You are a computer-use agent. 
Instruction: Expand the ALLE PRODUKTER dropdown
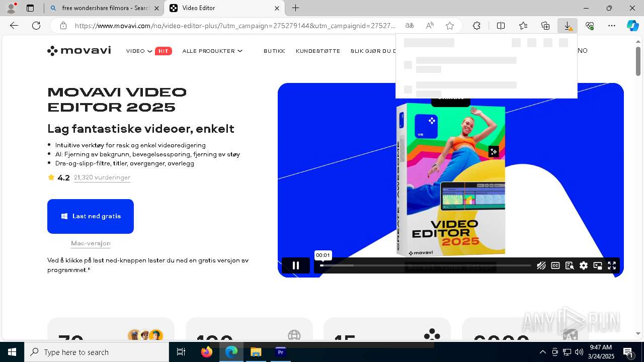[x=212, y=51]
